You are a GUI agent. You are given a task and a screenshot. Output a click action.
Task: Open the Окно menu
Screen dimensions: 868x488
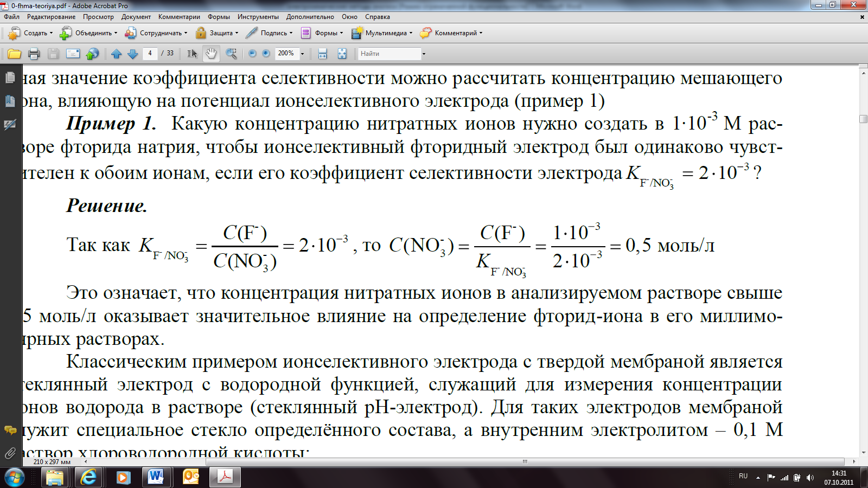point(349,17)
